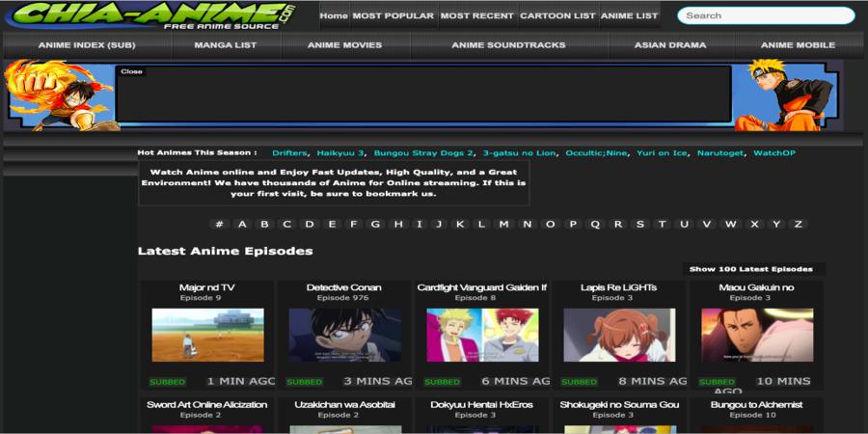Open Major nd TV episode title
Screen dimensions: 868x434
207,287
